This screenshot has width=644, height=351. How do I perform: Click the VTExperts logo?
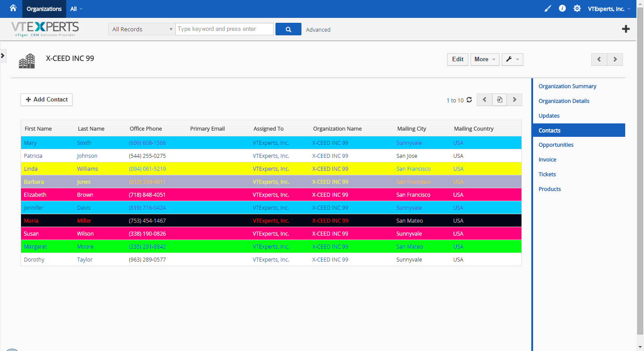[45, 29]
